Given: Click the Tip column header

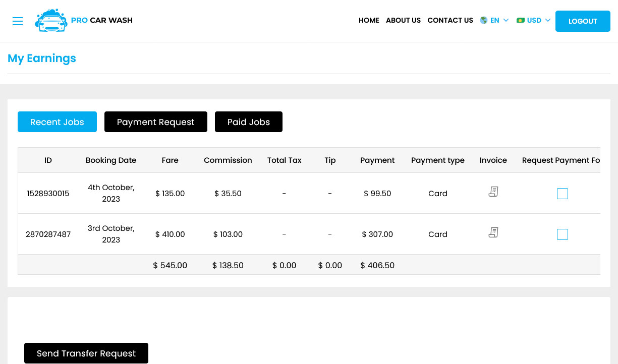Looking at the screenshot, I should coord(330,160).
